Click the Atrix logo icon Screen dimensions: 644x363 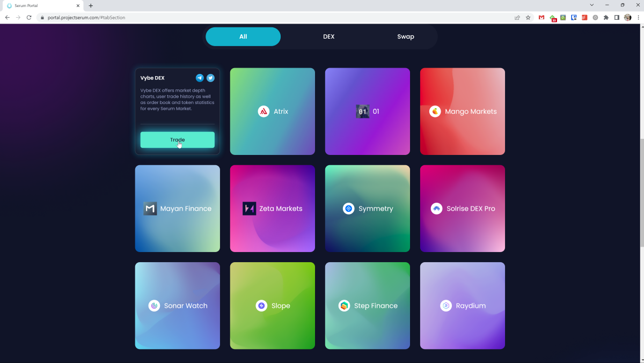click(264, 112)
